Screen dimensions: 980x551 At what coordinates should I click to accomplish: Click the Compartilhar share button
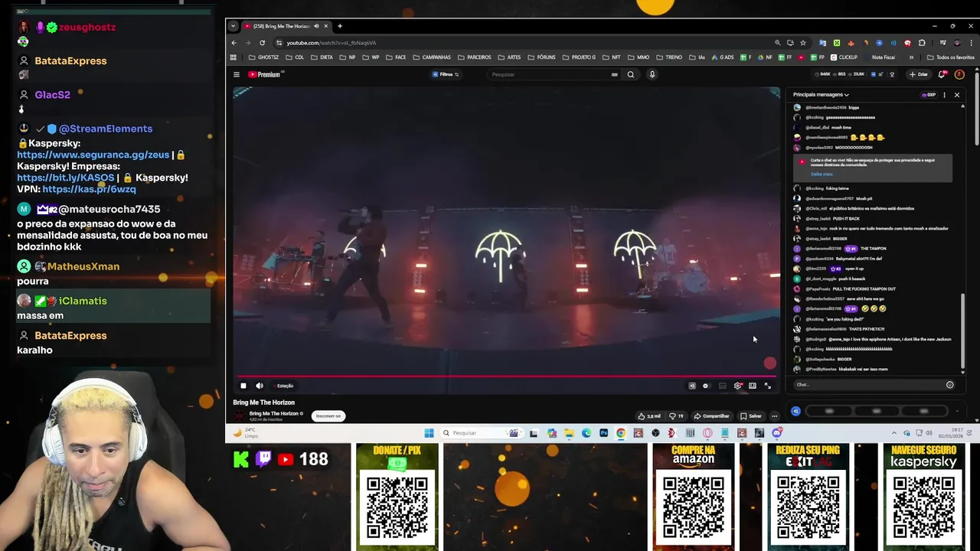coord(712,416)
